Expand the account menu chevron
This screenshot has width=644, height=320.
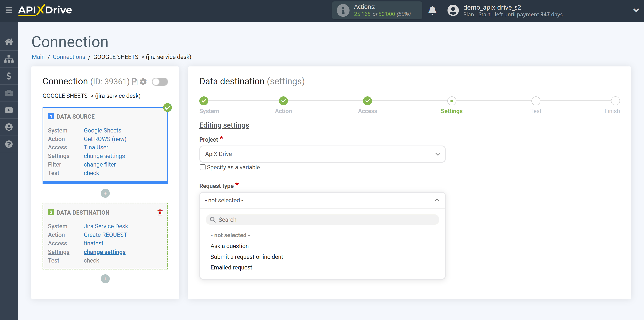pyautogui.click(x=636, y=10)
